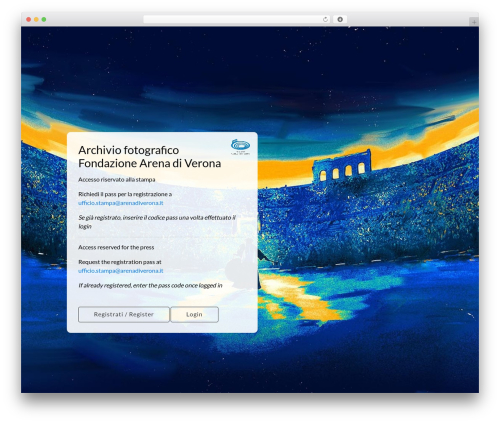Open the English section ufficio.stampa email link
Viewport: 500px width, 423px height.
(121, 271)
